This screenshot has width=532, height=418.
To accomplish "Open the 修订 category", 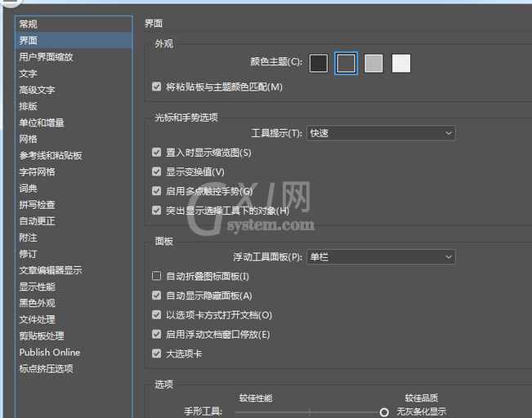I will [x=74, y=254].
